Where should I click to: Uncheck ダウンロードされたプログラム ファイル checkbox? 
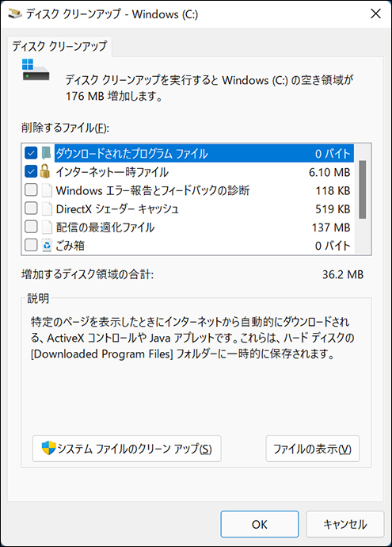click(x=31, y=153)
